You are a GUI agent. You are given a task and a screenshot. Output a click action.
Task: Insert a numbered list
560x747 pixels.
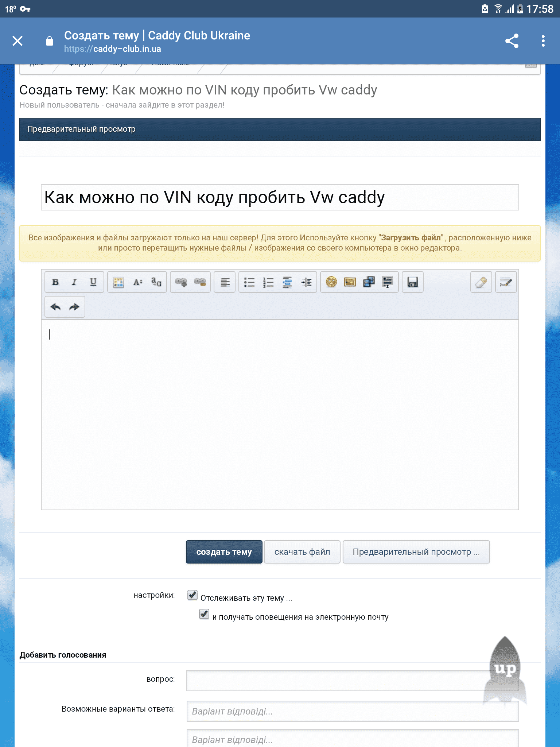click(x=268, y=282)
